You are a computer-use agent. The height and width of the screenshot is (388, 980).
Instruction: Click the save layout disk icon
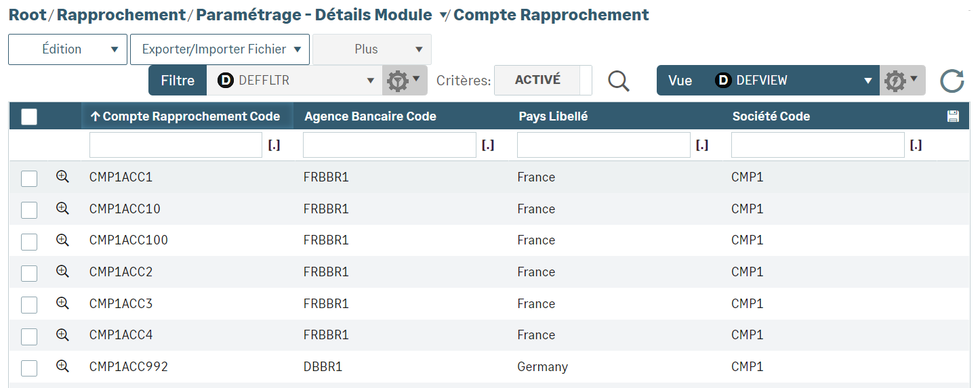[953, 116]
